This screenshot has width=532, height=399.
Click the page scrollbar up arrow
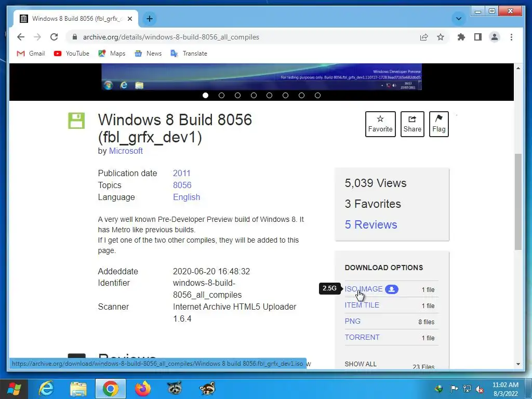518,68
